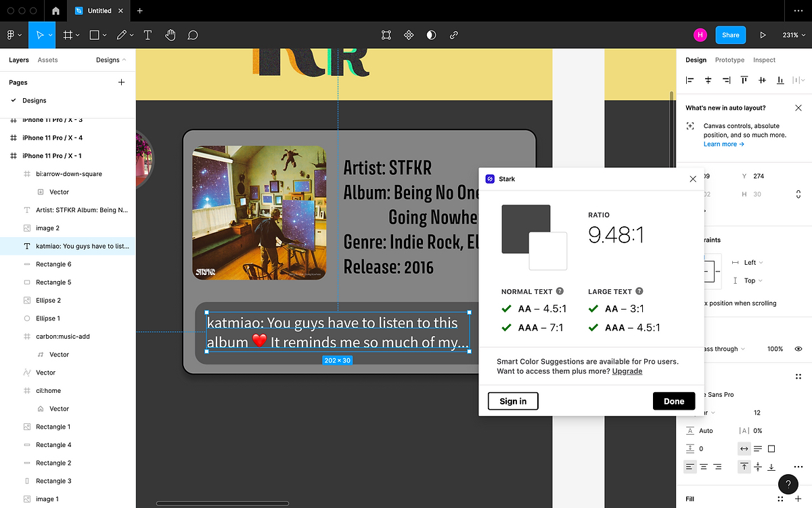Select the Move tool arrow
The image size is (812, 508).
tap(40, 35)
